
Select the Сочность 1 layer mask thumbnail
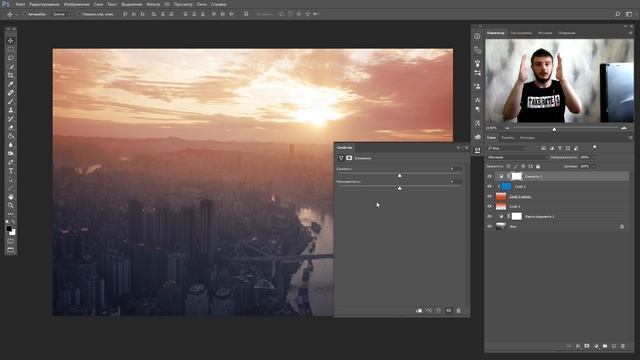tap(517, 176)
